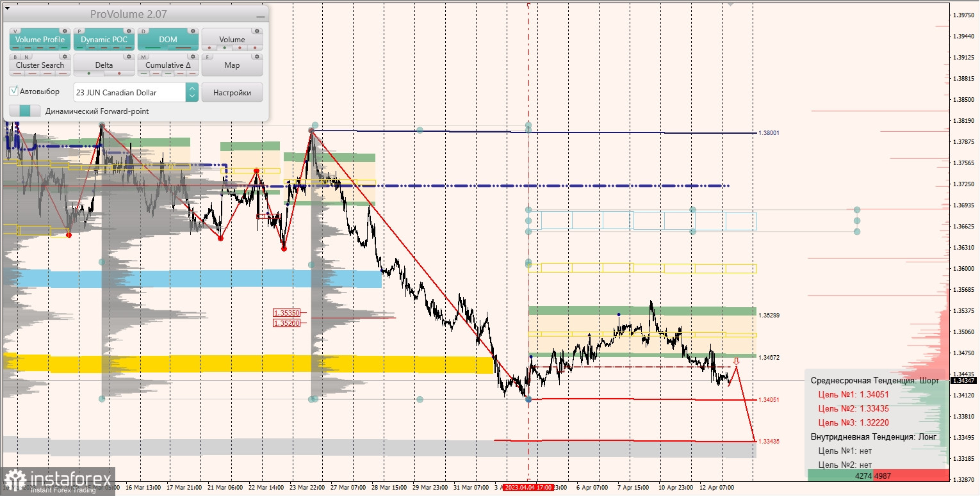The image size is (980, 496).
Task: Click the 1.32870 price scale value
Action: click(x=963, y=479)
